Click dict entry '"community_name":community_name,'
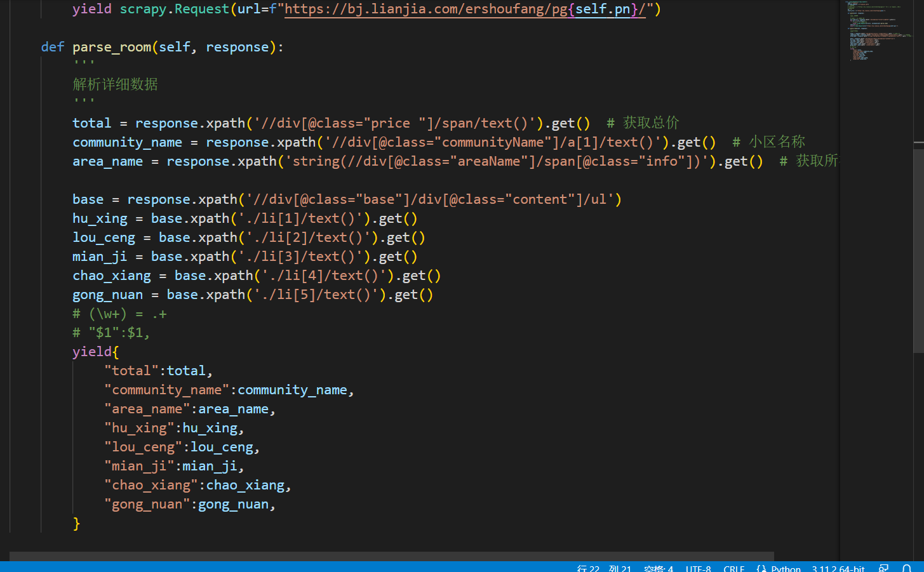 pos(229,390)
